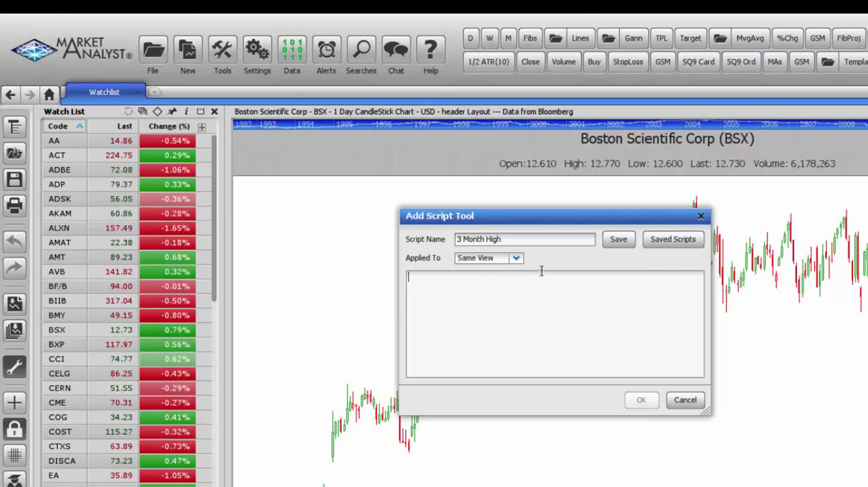Open the Alerts alarm clock icon
This screenshot has width=868, height=487.
(326, 50)
